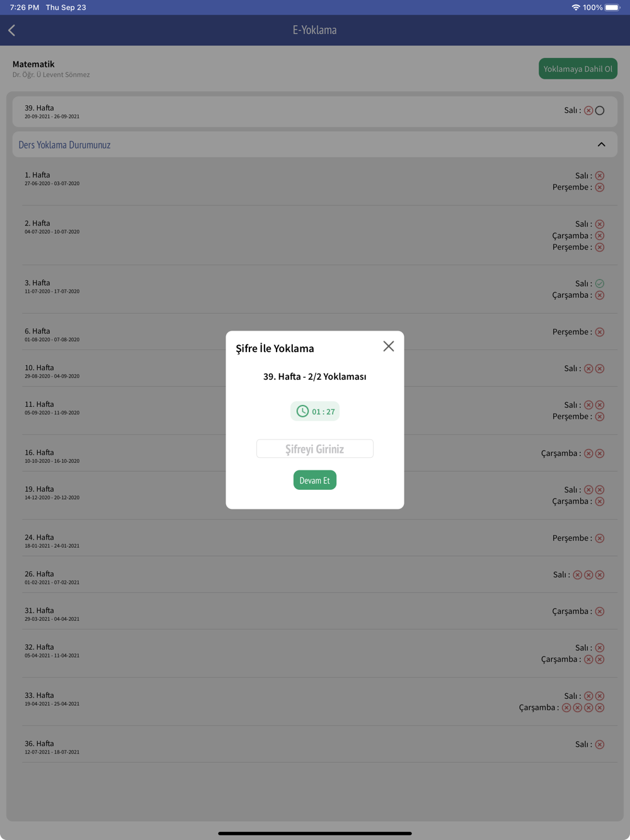Tap the green check for 3. Hafta Salı
630x840 pixels.
click(600, 283)
